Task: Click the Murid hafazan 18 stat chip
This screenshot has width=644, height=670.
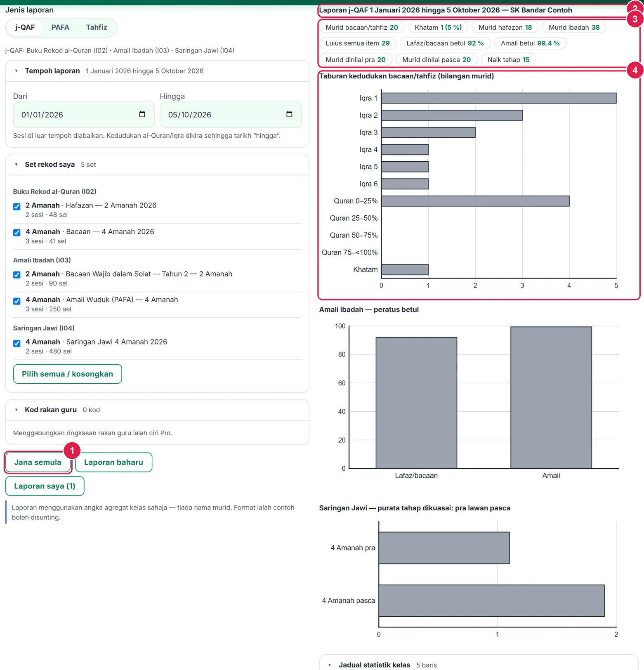Action: coord(505,27)
